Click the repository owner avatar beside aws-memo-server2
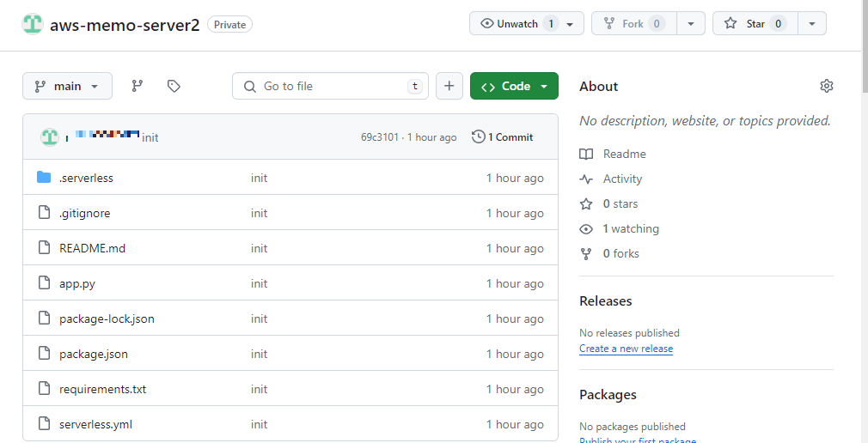868x443 pixels. [33, 24]
